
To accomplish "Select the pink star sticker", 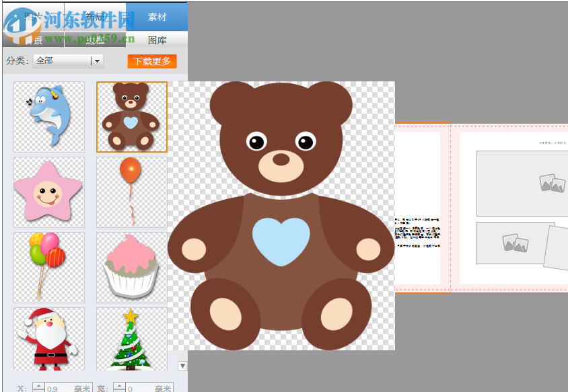I will [x=48, y=191].
